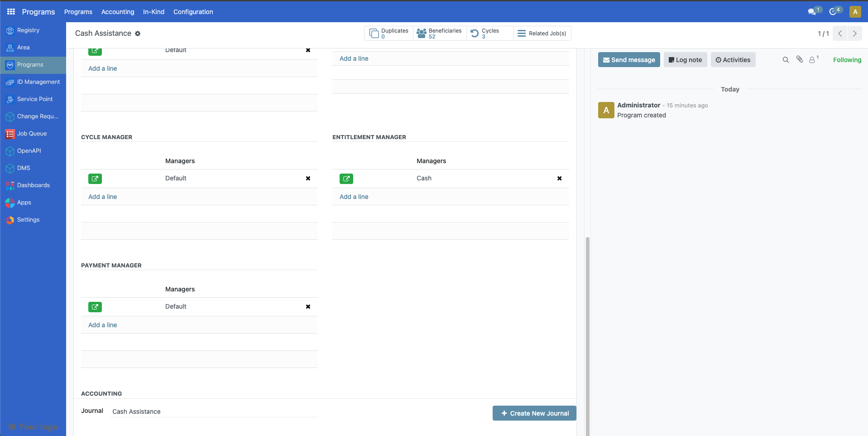Screen dimensions: 868x436
Task: Open the In-Kind menu
Action: click(153, 12)
